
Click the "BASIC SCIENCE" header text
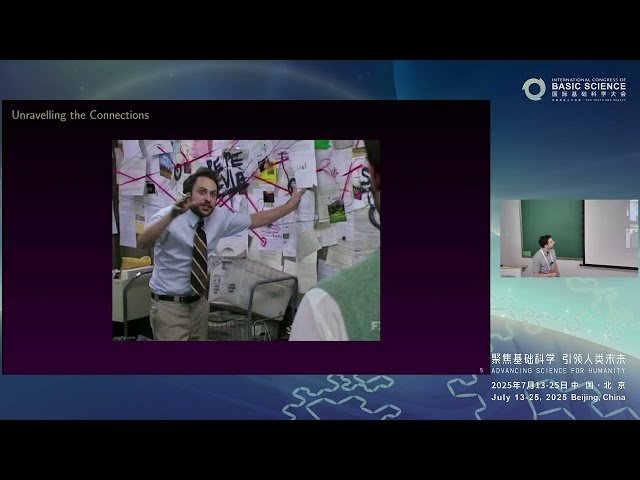pyautogui.click(x=589, y=86)
